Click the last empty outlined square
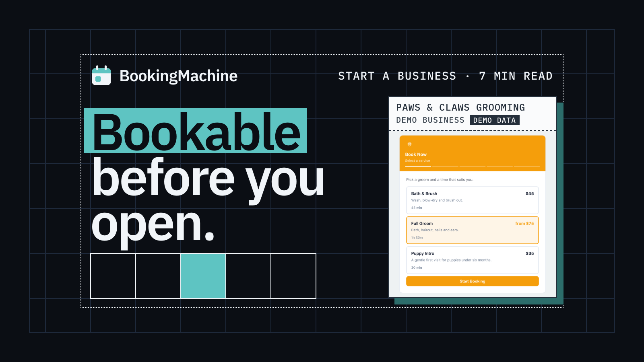 tap(293, 276)
